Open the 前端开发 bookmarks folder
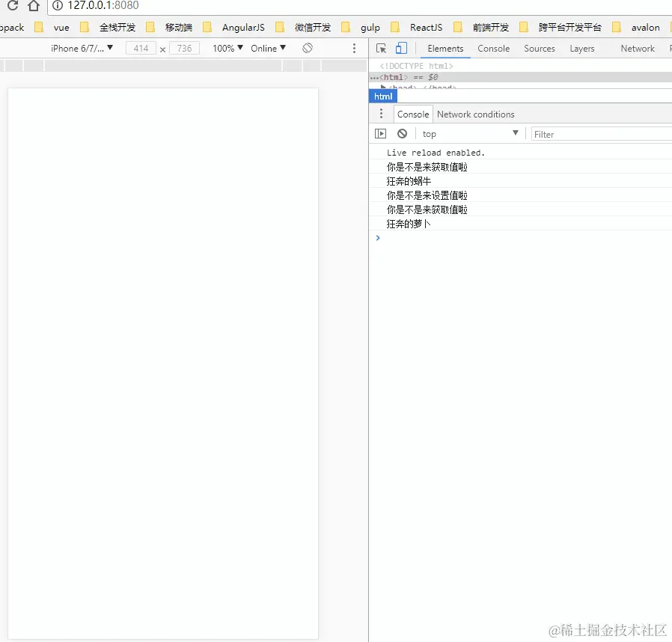The image size is (672, 642). pyautogui.click(x=481, y=28)
